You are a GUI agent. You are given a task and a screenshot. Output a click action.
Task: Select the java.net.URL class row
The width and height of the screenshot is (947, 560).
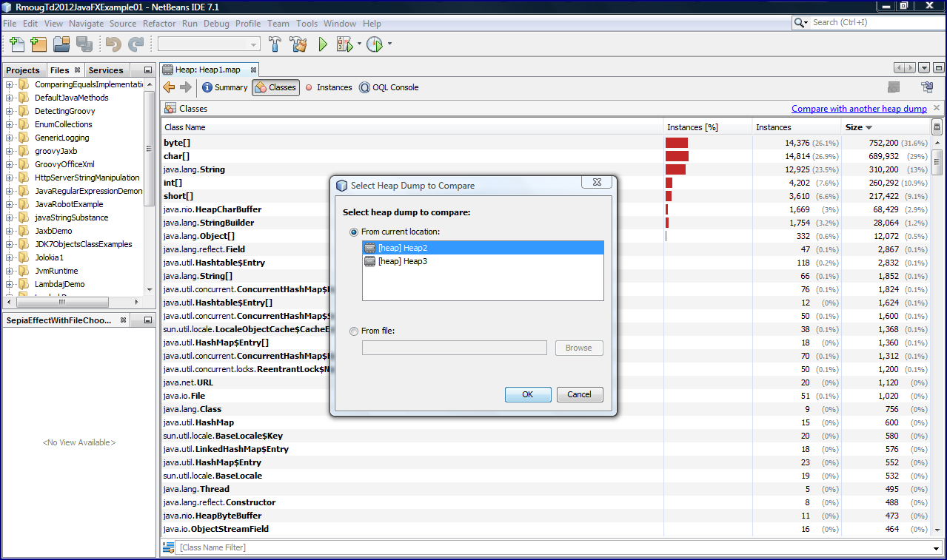point(546,382)
